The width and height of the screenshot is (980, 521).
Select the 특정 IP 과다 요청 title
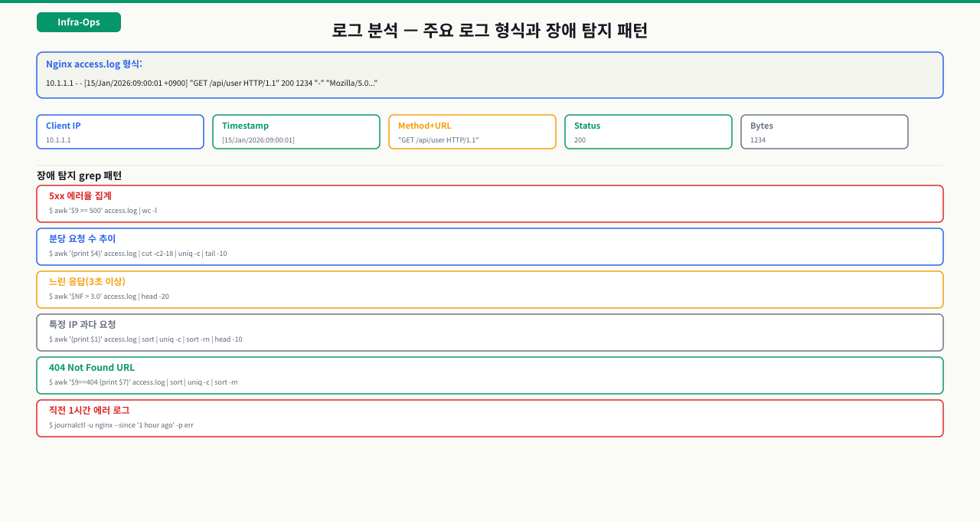coord(83,325)
